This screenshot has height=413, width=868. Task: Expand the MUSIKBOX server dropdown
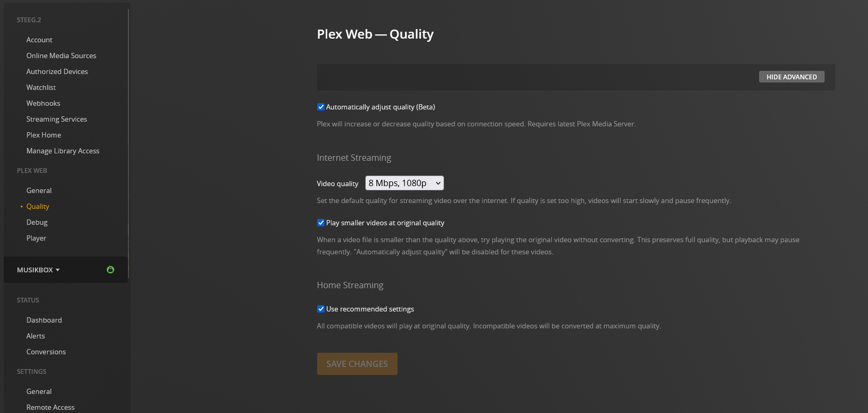[x=38, y=270]
